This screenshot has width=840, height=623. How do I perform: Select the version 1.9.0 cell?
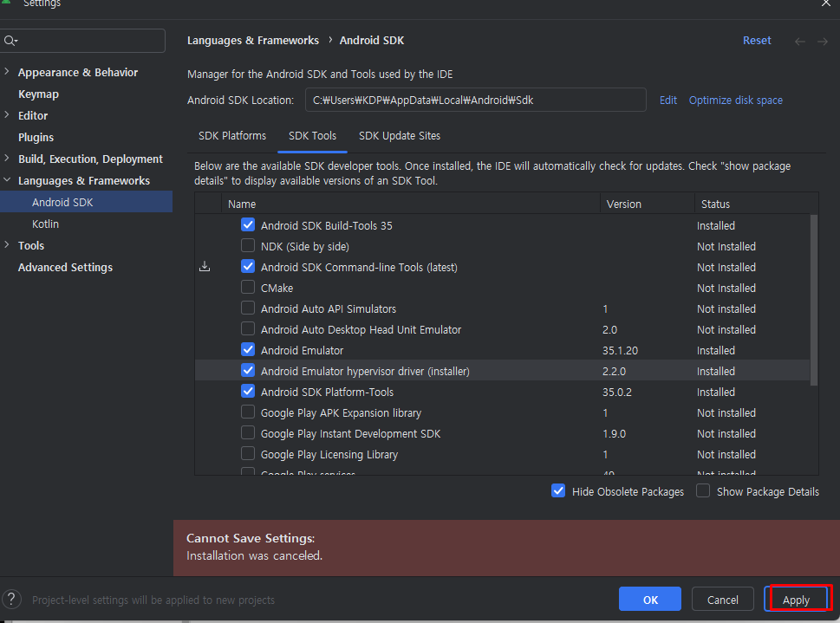click(614, 434)
